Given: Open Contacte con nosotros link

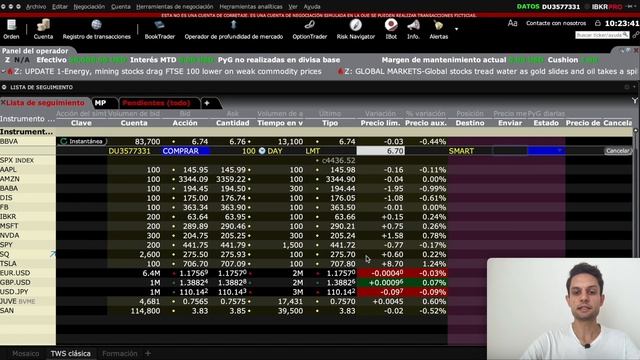Looking at the screenshot, I should (x=556, y=23).
